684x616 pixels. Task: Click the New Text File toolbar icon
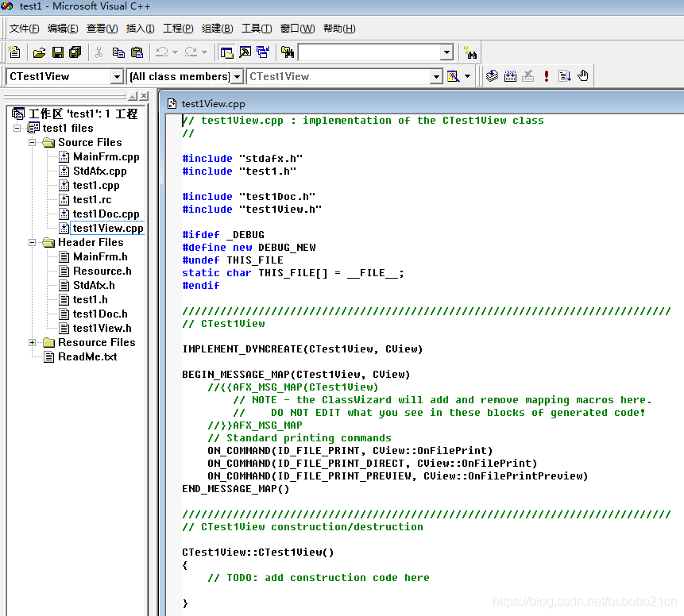(14, 52)
